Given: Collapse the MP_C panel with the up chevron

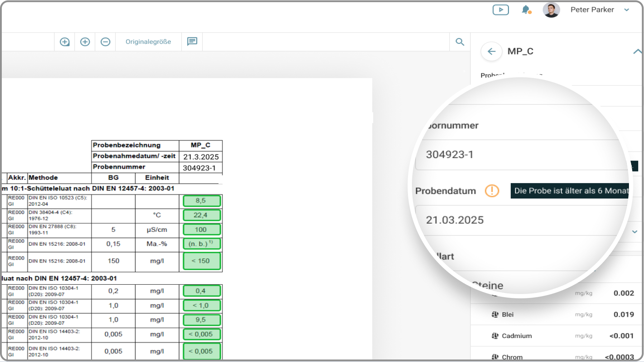Looking at the screenshot, I should point(637,52).
